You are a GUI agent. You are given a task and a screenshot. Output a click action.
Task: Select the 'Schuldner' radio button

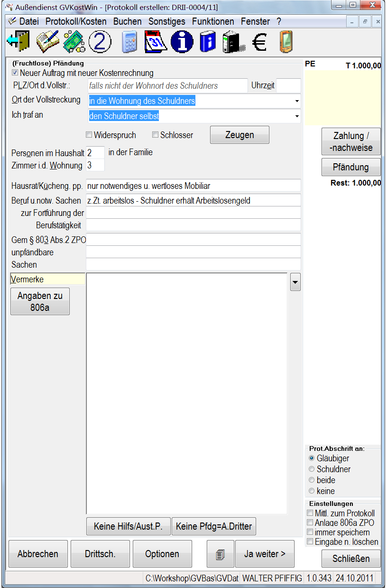(x=312, y=469)
